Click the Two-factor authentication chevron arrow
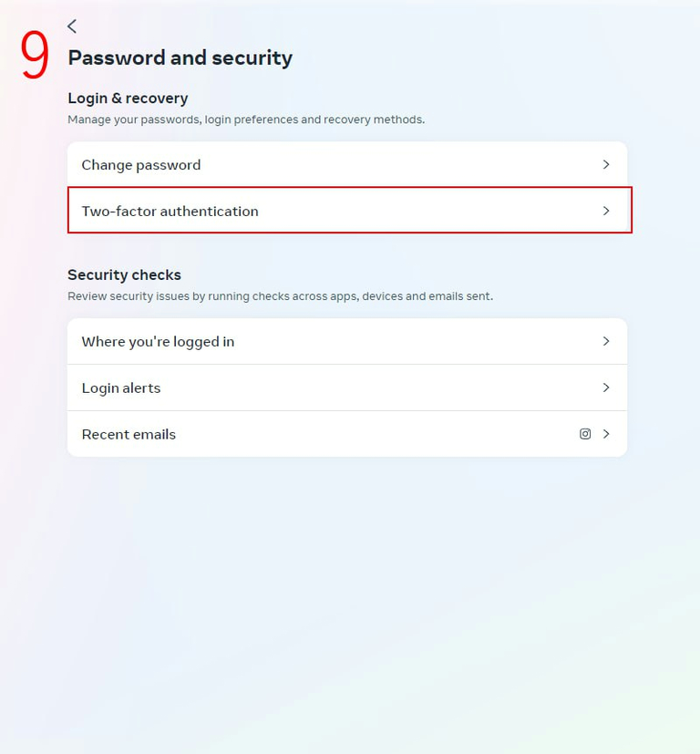This screenshot has height=754, width=700. (606, 211)
